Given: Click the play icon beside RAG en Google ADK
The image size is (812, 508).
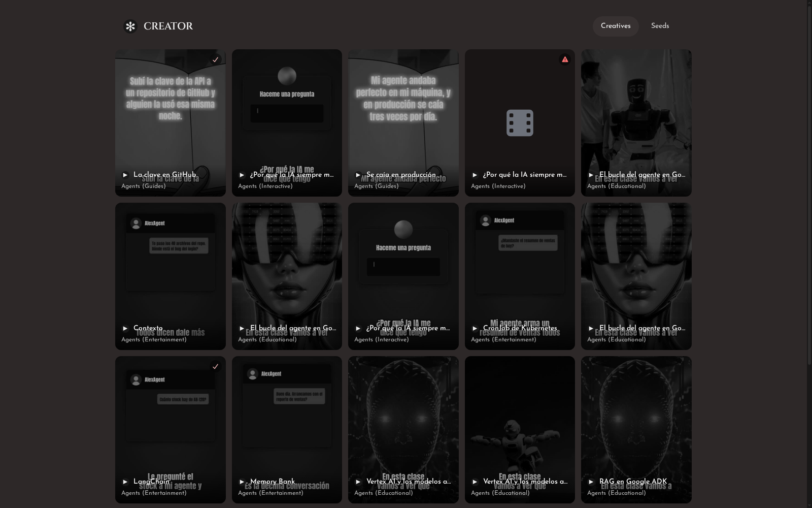Looking at the screenshot, I should tap(591, 482).
